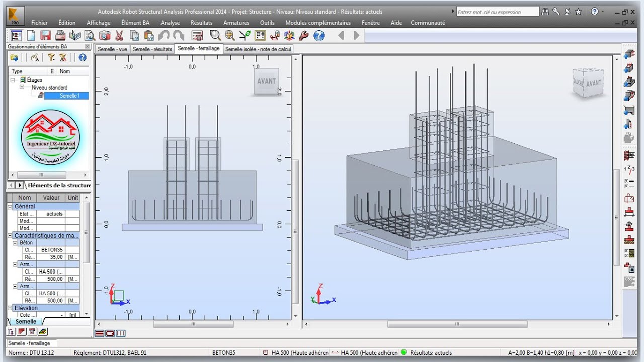Switch to the Semelle - vue tab
This screenshot has height=362, width=644.
113,49
